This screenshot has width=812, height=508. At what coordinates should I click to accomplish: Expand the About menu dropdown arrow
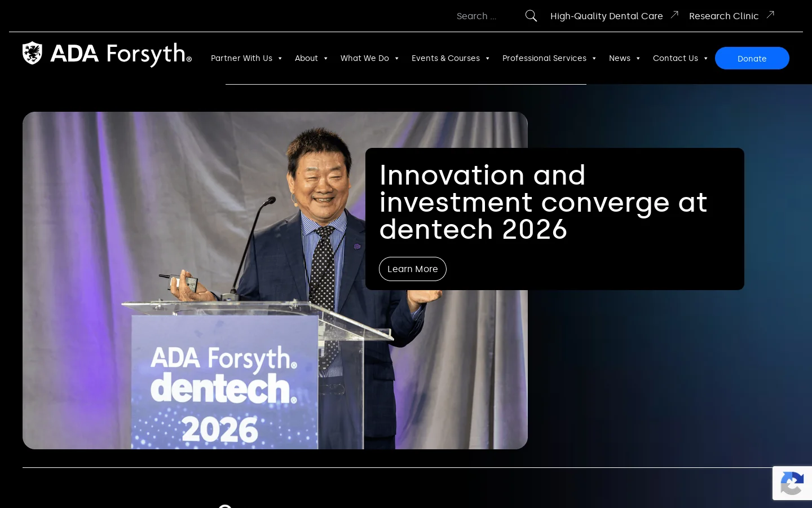(325, 58)
